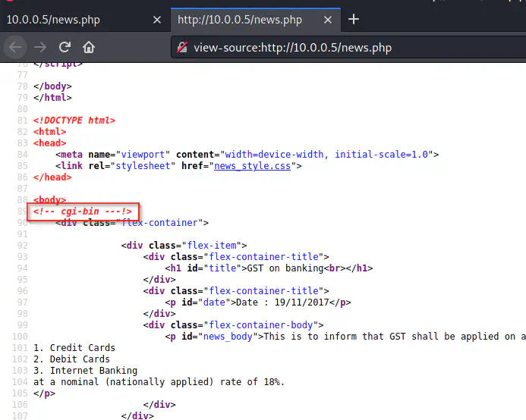Go to the Home page

[89, 47]
